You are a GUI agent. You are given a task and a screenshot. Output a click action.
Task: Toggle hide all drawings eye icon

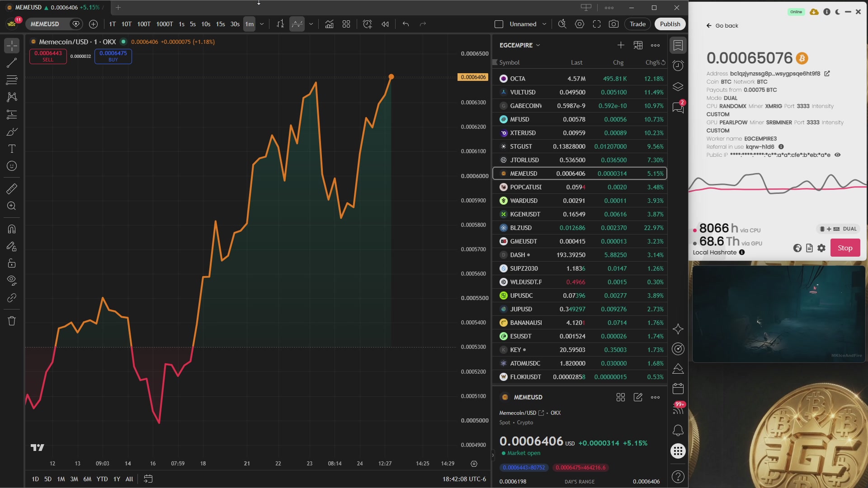point(12,280)
